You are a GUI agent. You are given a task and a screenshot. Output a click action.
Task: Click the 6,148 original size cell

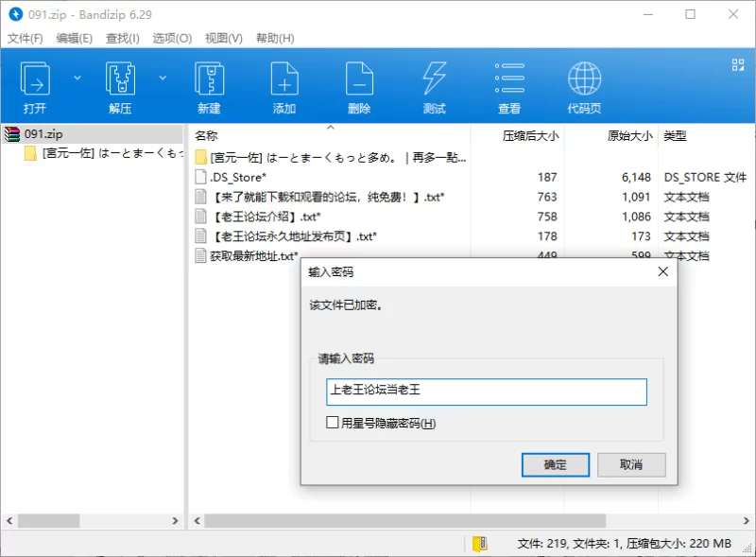tap(636, 177)
